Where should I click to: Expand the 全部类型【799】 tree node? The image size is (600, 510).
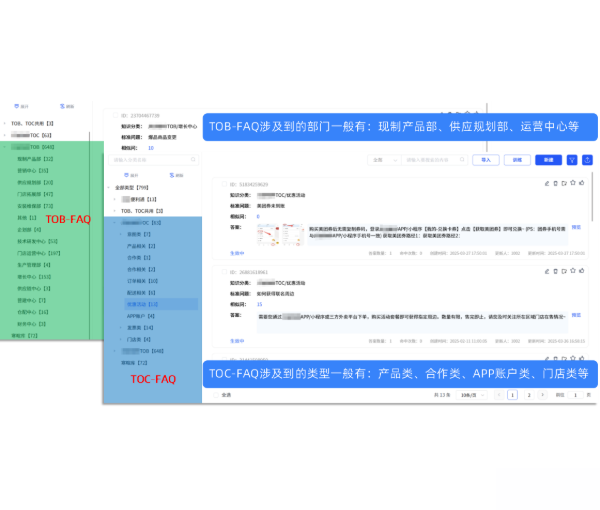(x=110, y=187)
